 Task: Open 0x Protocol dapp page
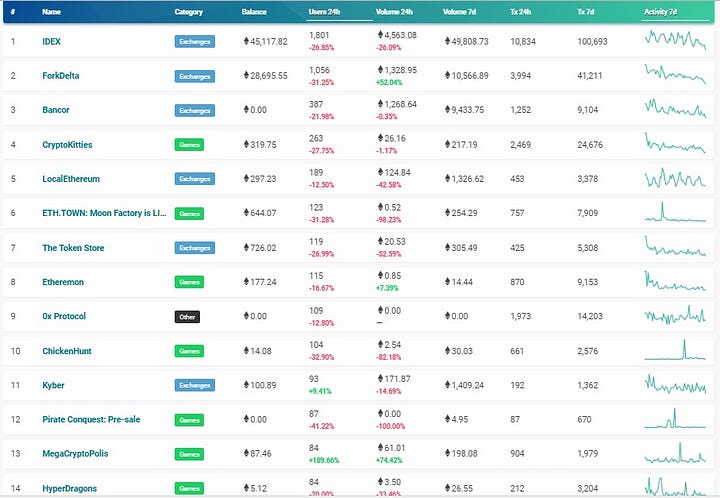pyautogui.click(x=64, y=316)
